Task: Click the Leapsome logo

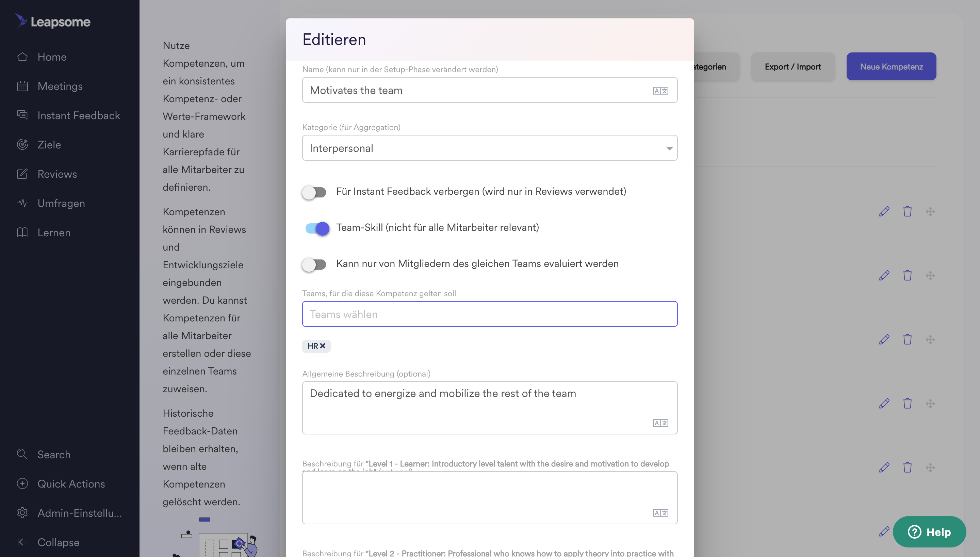Action: click(x=53, y=21)
